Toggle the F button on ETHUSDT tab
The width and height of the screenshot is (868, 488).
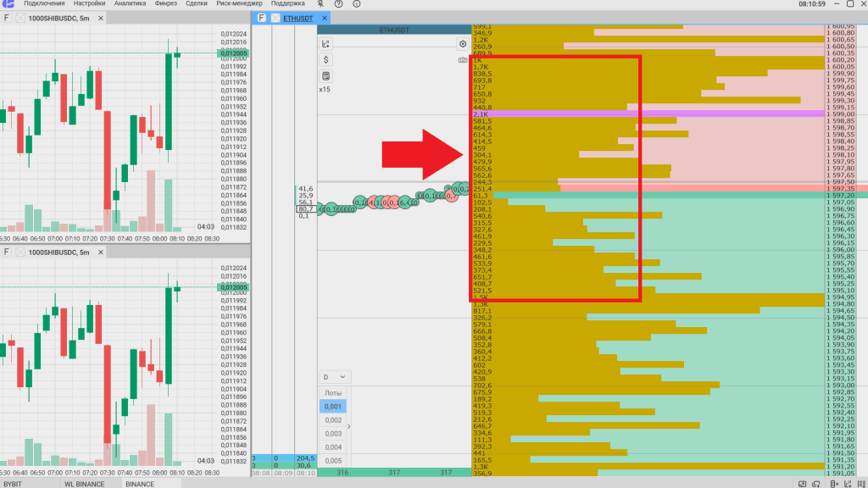click(x=262, y=17)
